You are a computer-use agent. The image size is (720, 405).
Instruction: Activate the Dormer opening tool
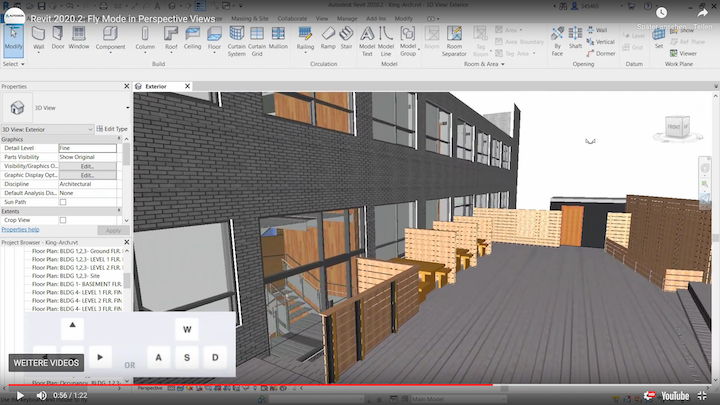[601, 54]
